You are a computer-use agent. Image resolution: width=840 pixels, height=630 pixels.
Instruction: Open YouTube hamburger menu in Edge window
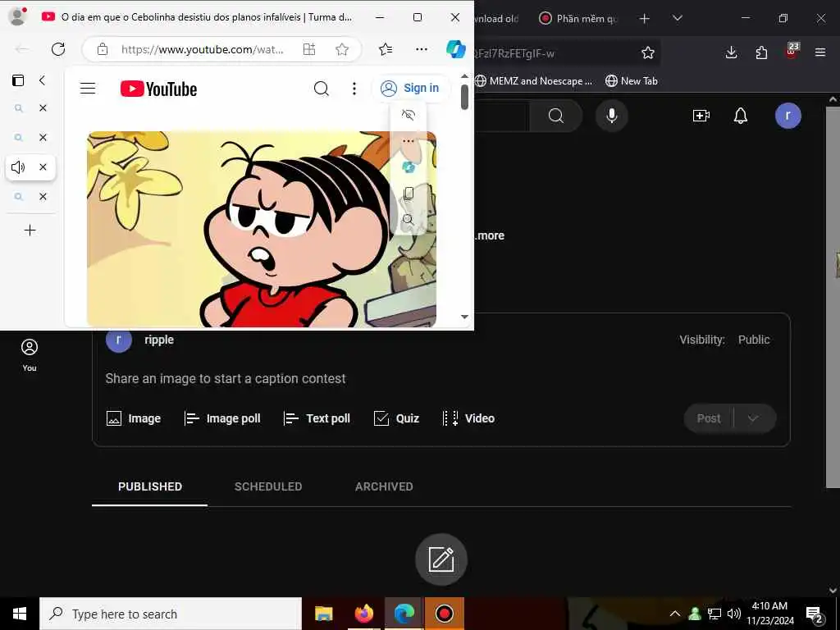[x=88, y=89]
